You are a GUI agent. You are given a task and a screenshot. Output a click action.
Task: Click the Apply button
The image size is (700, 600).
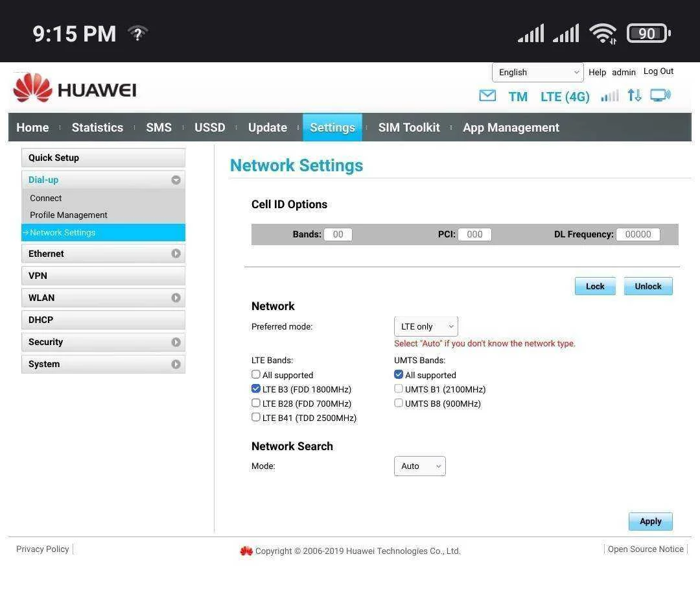pos(651,522)
